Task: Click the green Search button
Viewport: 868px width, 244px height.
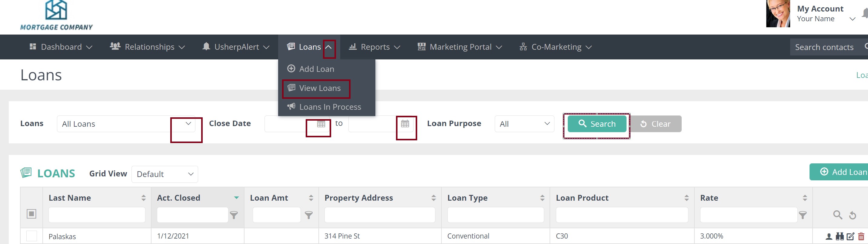Action: [597, 124]
